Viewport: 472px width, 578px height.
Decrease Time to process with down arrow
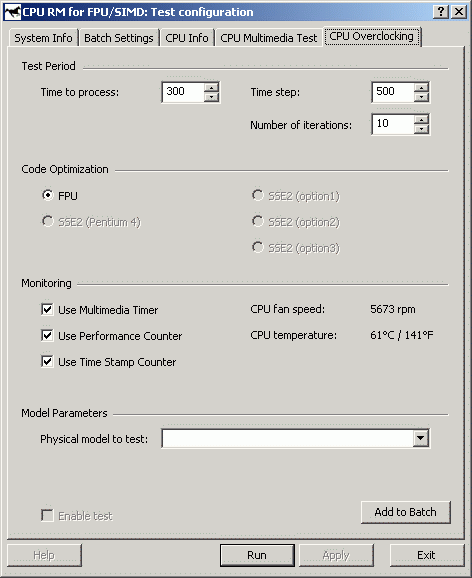point(211,97)
